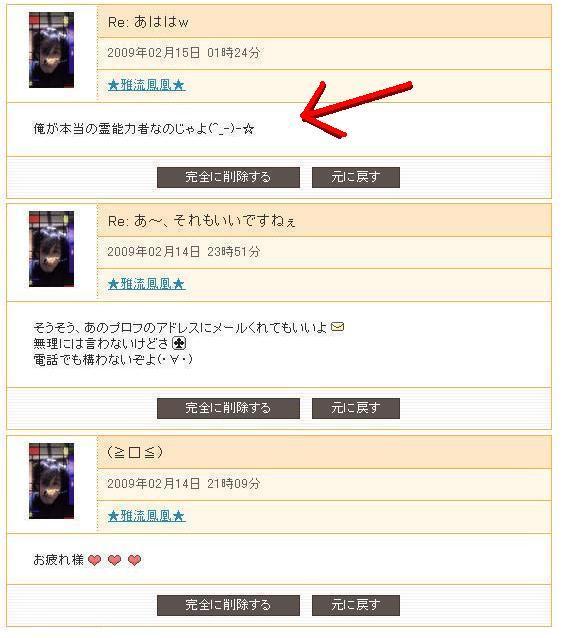Open ★雅流鳳凰★ link in the 01時24分 post

149,86
